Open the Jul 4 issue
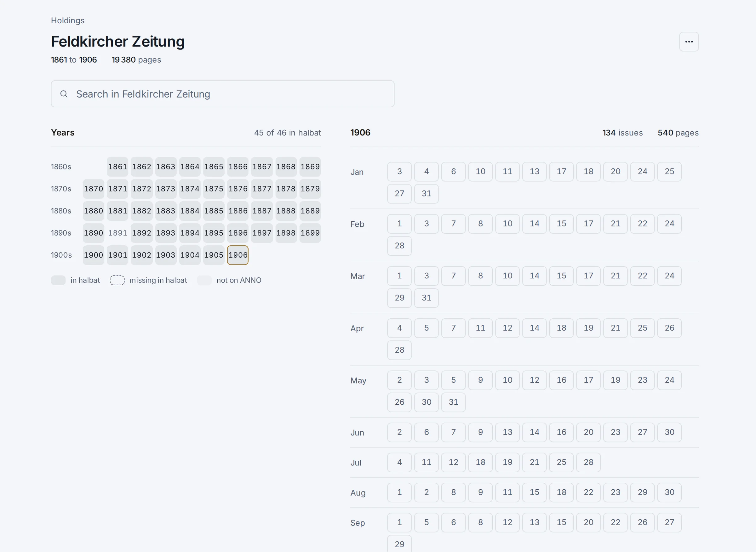Viewport: 756px width, 552px height. (399, 463)
